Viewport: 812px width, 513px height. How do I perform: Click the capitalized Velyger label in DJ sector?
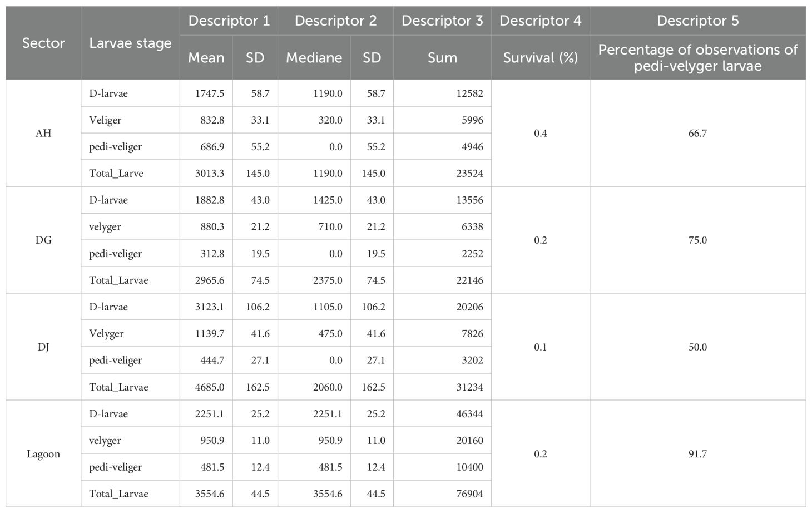point(106,334)
